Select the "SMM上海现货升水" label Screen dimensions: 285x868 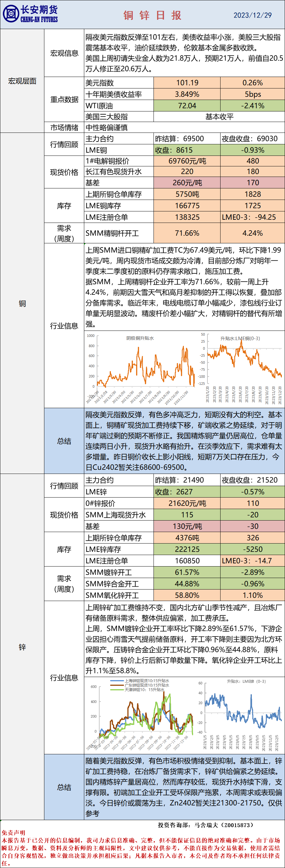pos(119,515)
